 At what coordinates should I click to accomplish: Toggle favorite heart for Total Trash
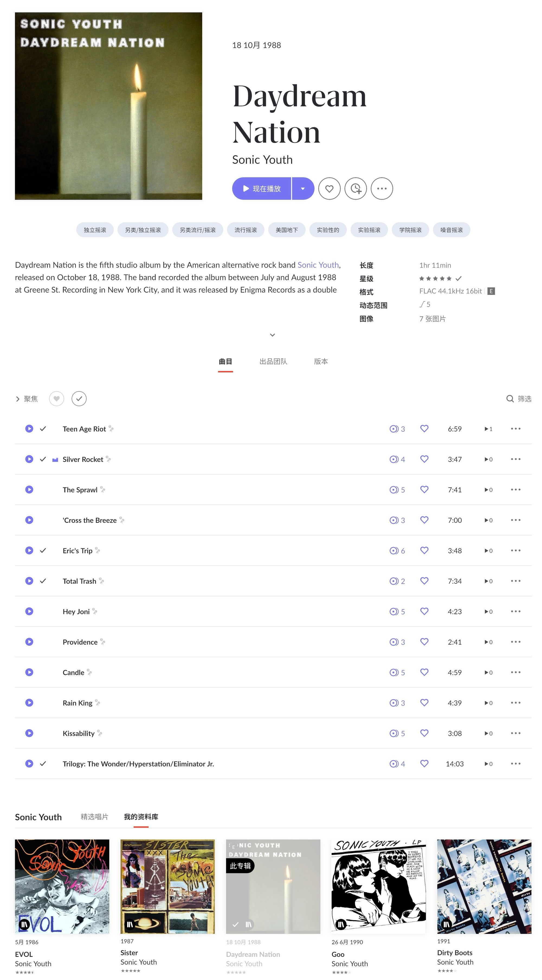coord(424,581)
